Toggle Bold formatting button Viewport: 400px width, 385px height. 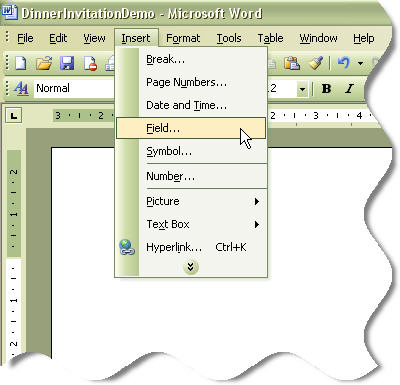[x=326, y=89]
